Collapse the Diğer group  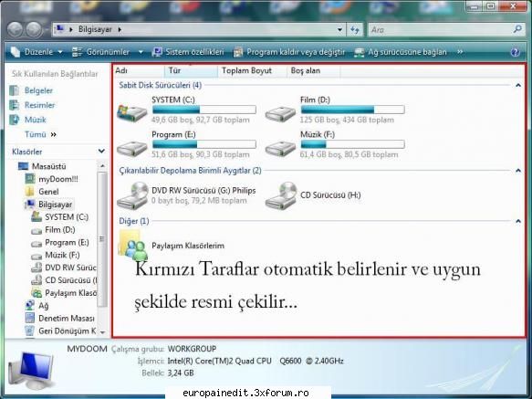tap(517, 221)
